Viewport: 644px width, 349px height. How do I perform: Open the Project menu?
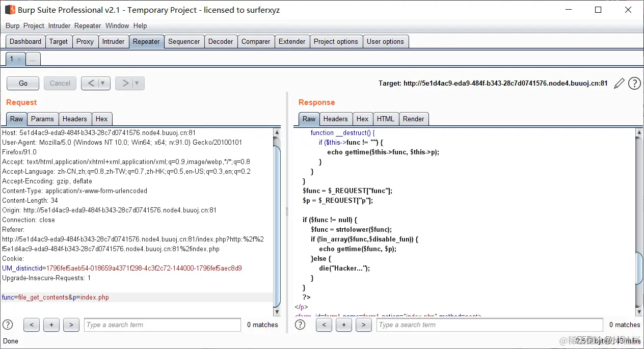pos(34,25)
